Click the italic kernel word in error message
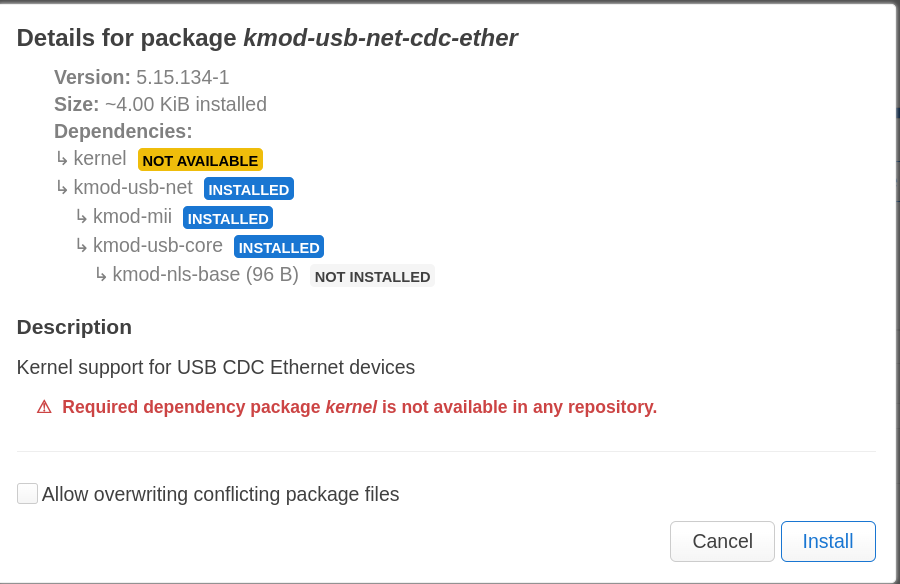The width and height of the screenshot is (900, 584). 351,407
